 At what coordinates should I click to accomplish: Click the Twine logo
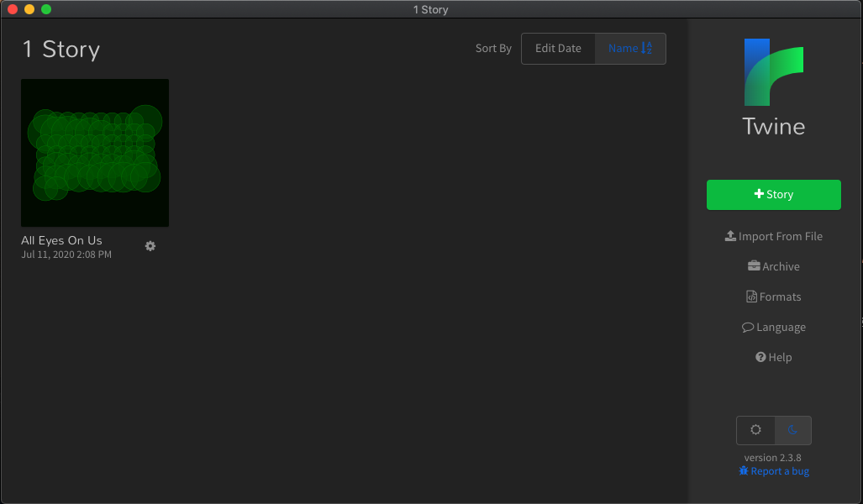coord(773,72)
